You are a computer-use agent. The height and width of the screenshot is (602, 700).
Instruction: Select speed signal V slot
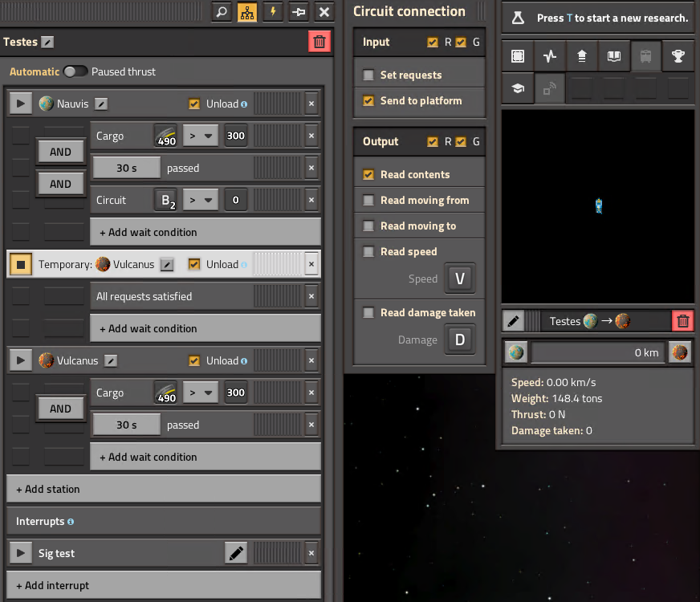coord(460,279)
